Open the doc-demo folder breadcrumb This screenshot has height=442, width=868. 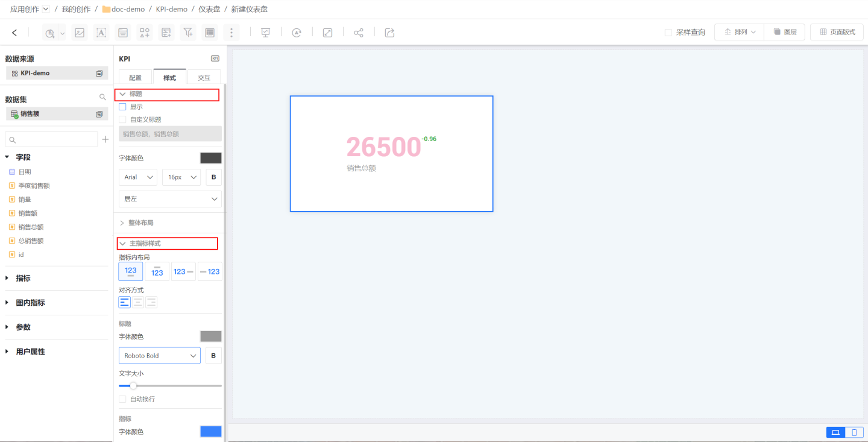pos(123,9)
